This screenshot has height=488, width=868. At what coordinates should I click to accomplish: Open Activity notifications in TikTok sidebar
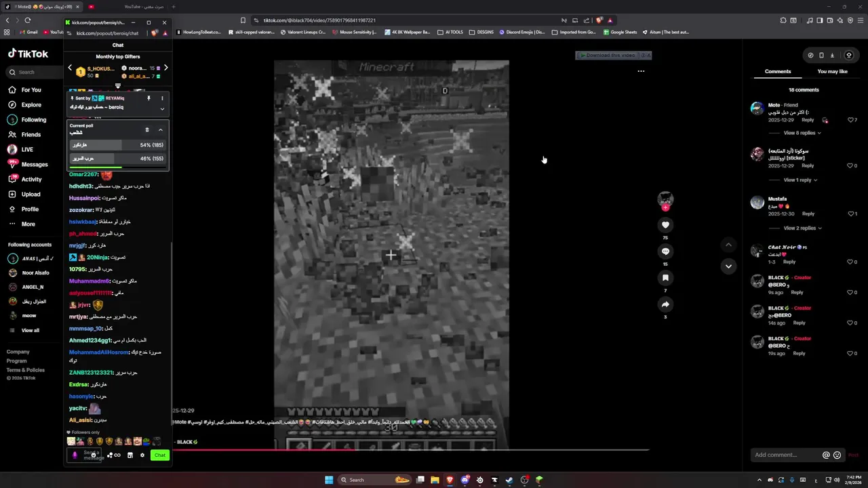click(x=25, y=179)
